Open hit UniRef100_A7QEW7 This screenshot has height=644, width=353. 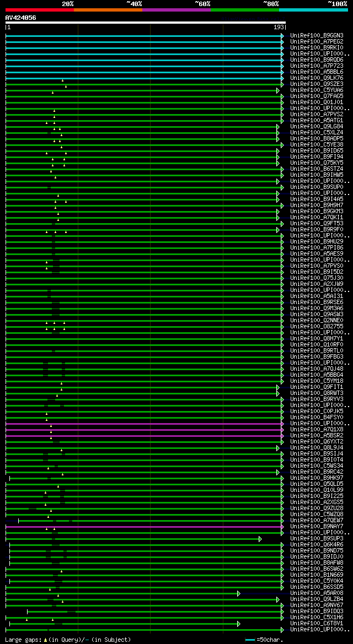coord(317,521)
